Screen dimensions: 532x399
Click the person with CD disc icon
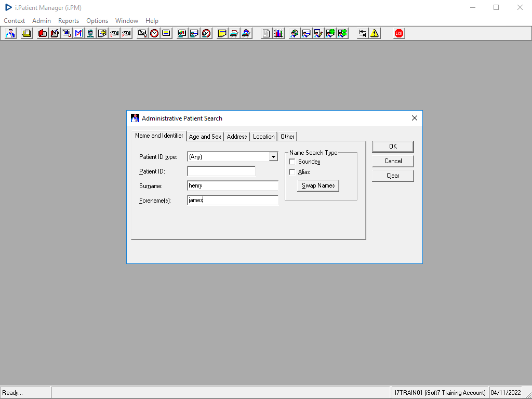pos(295,33)
